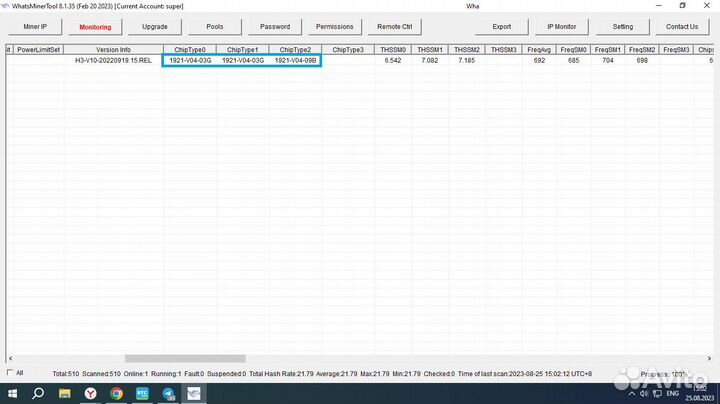Click the Windows Start button
This screenshot has height=404, width=720.
[x=12, y=394]
